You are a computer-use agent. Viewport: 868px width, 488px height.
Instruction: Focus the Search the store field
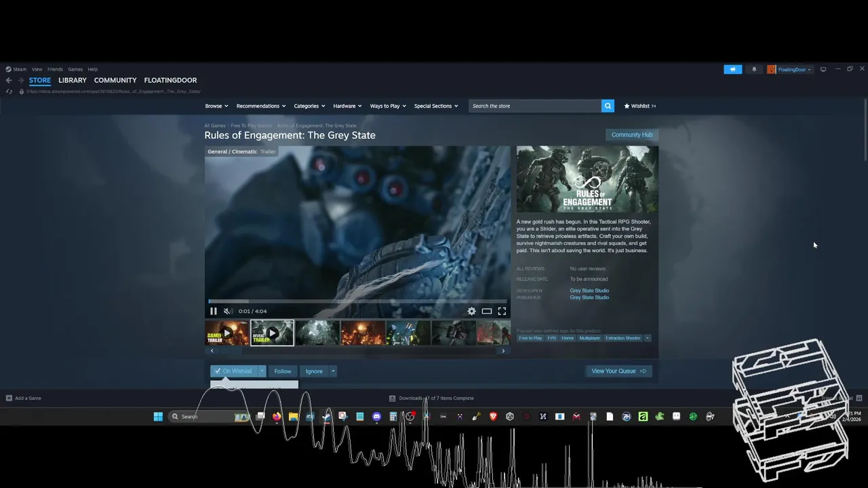tap(535, 106)
